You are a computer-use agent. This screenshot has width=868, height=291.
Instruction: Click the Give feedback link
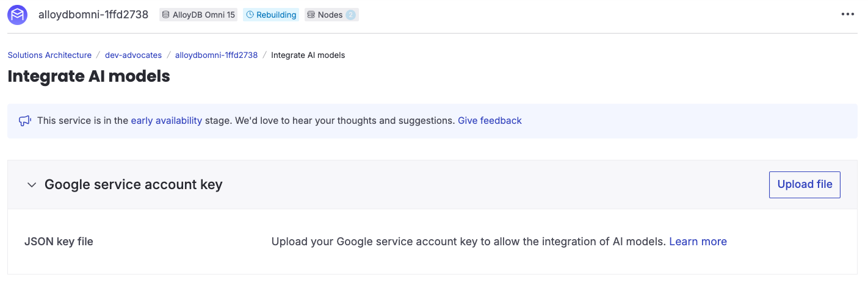[490, 121]
